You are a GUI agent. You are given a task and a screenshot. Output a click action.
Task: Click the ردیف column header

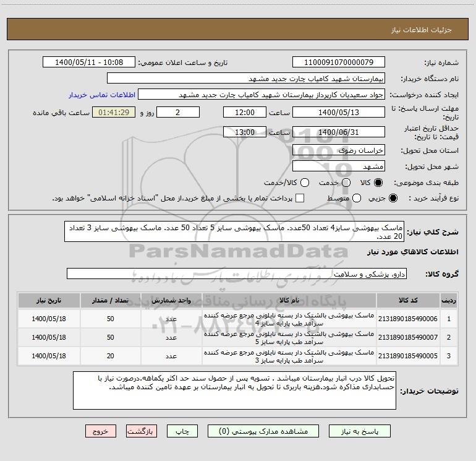pyautogui.click(x=449, y=301)
